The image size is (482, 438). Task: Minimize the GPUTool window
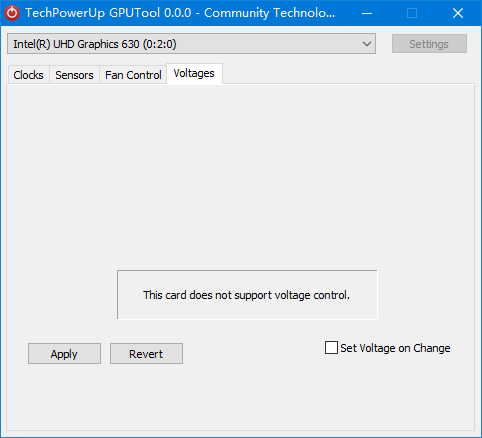[367, 13]
